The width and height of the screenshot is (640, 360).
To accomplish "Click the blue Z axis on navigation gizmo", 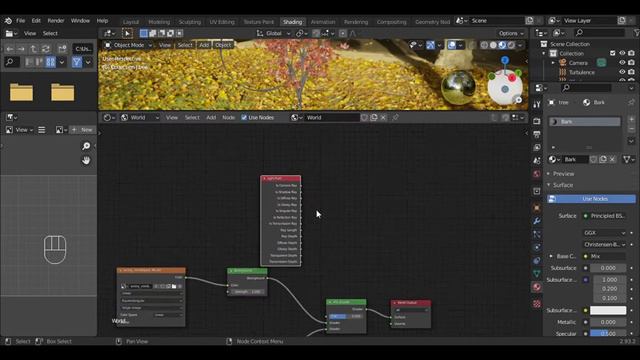I will point(505,60).
